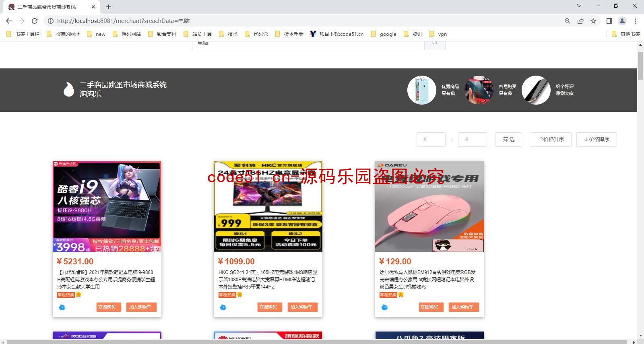Click the ¥5231.00 price text

pos(75,262)
